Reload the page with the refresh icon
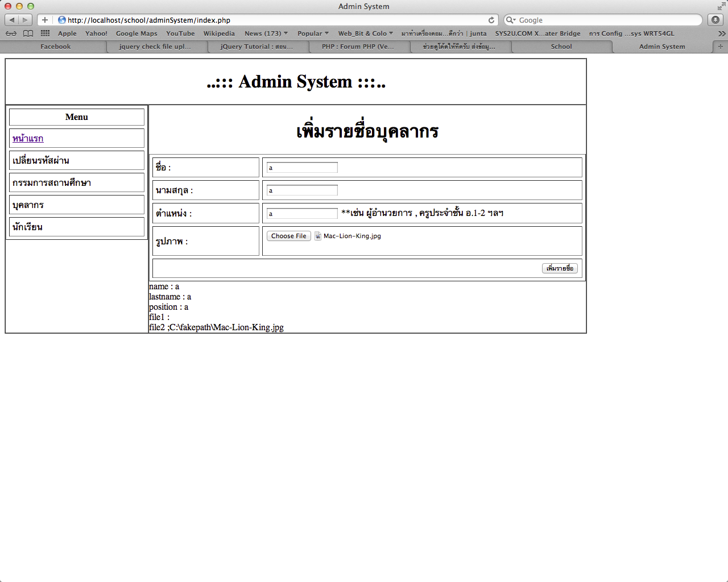 pos(491,20)
